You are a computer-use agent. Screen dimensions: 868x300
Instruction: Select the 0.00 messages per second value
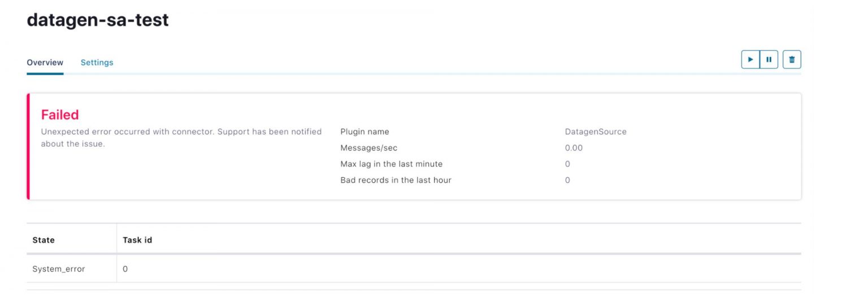pos(574,148)
